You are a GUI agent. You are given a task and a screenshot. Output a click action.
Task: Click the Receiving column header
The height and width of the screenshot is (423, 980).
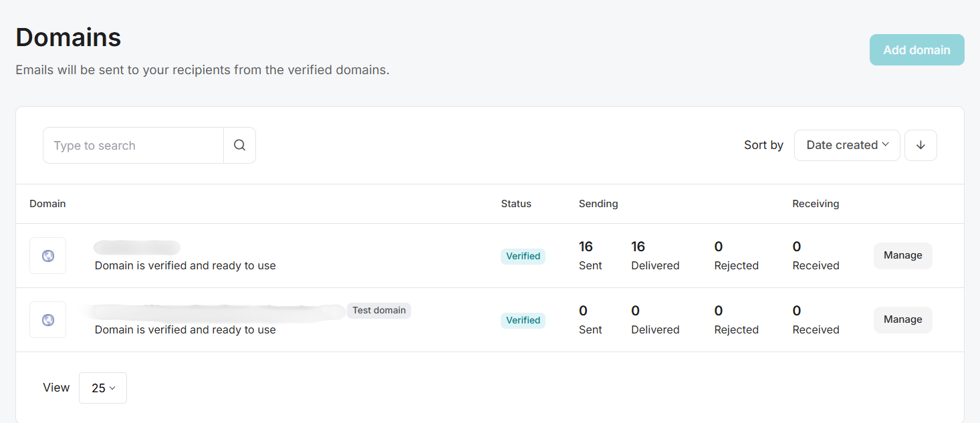[816, 203]
